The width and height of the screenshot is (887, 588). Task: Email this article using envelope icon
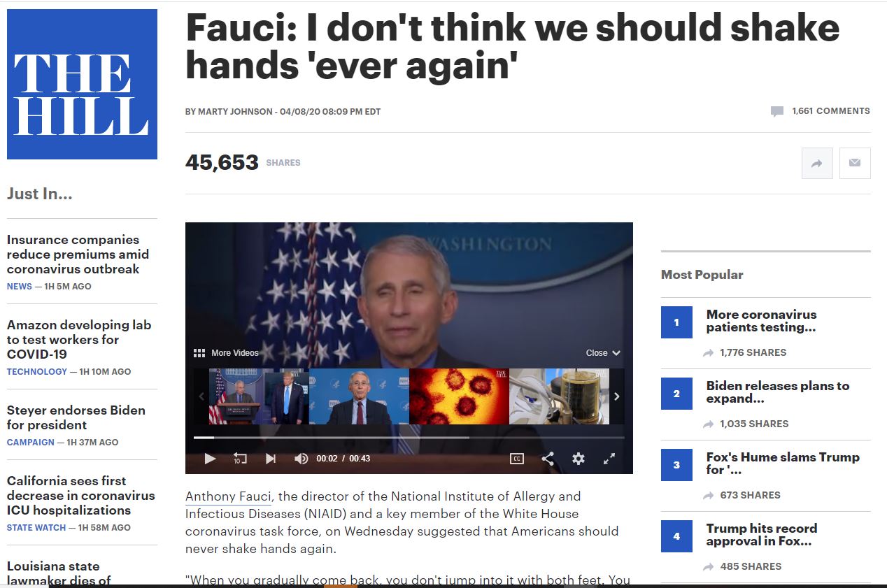(855, 163)
